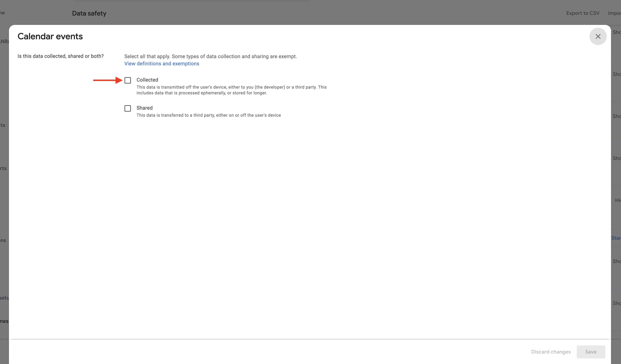Image resolution: width=621 pixels, height=364 pixels.
Task: Check the Shared checkbox
Action: 128,108
